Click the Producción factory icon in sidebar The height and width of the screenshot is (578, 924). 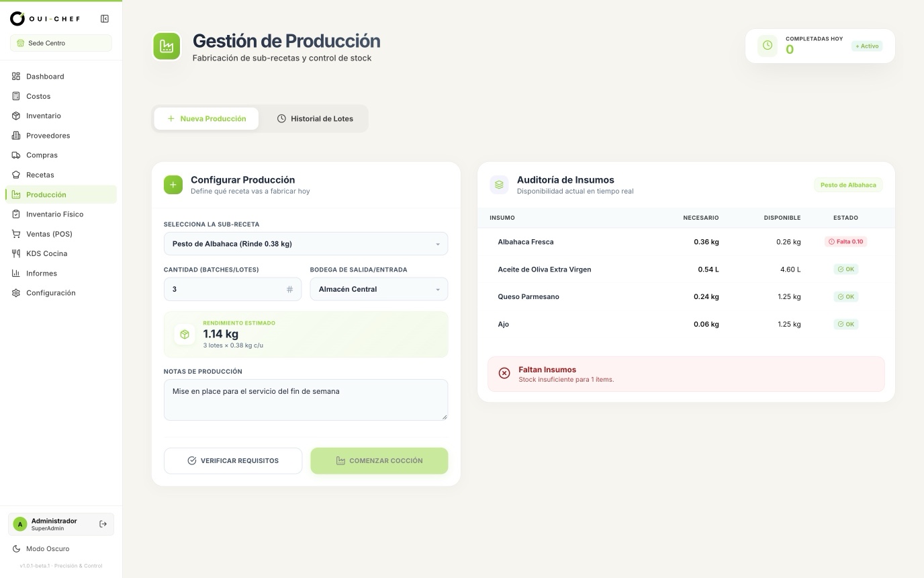(16, 195)
